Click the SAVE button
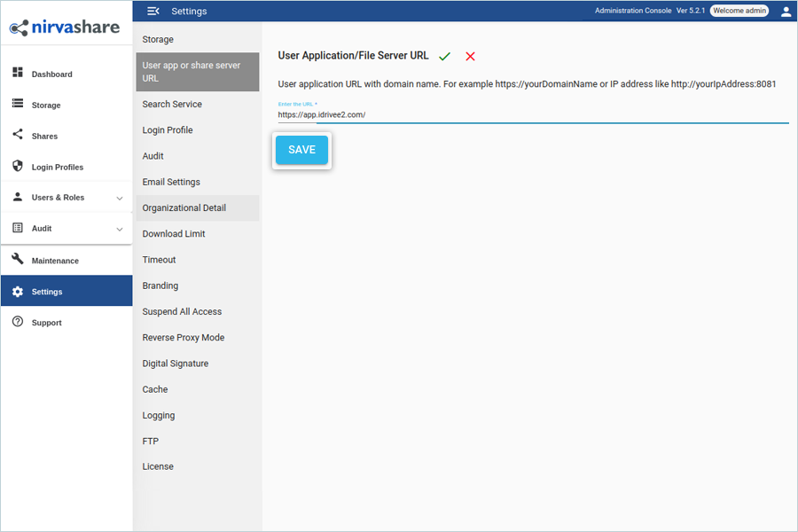Screen dimensions: 798x532 301,150
